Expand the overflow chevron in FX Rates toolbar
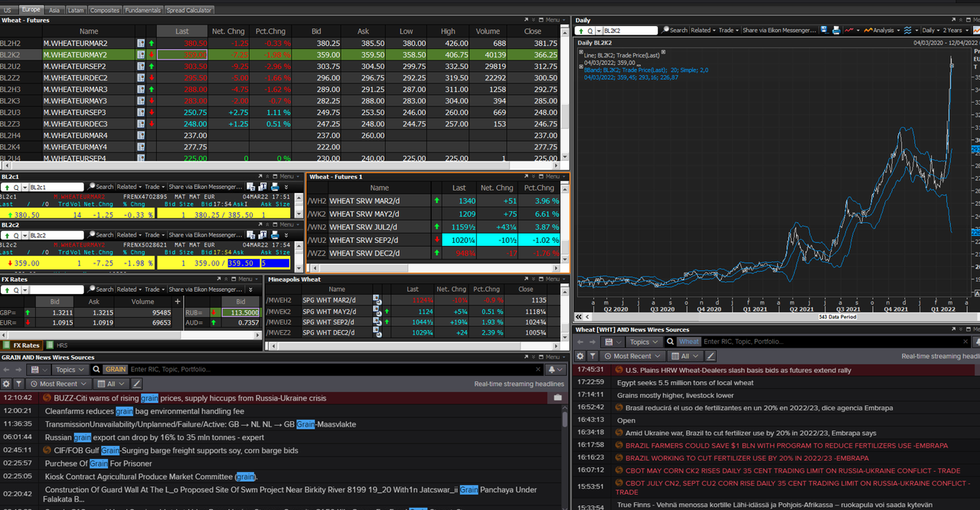980x510 pixels. 250,289
